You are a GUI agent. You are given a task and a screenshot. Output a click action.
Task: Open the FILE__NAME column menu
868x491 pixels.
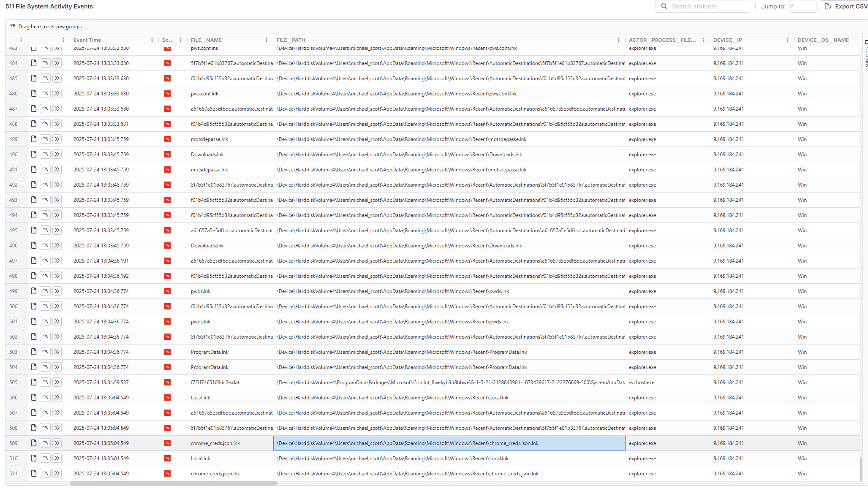(x=266, y=40)
